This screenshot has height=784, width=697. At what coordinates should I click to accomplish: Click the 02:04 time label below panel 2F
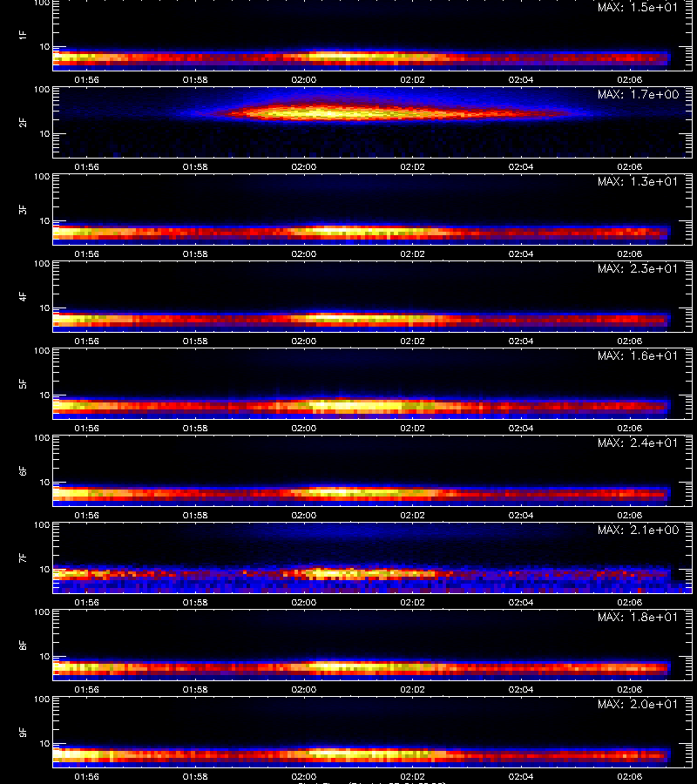521,167
